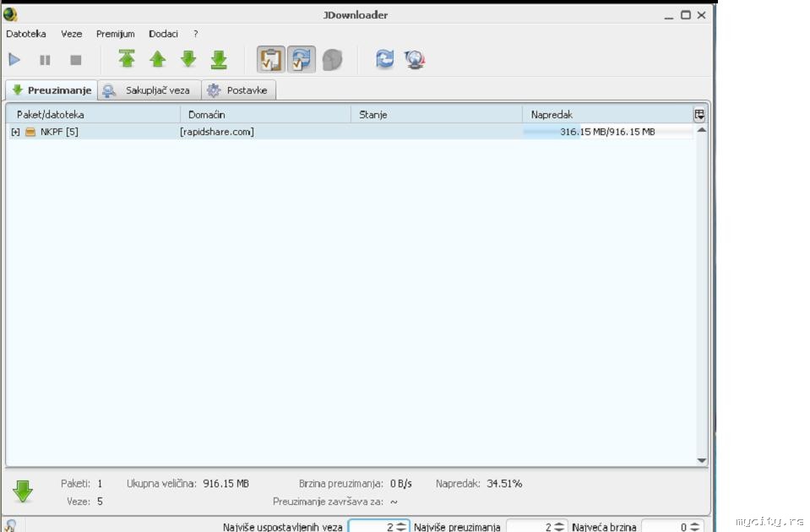
Task: Click the update globe icon
Action: click(415, 59)
